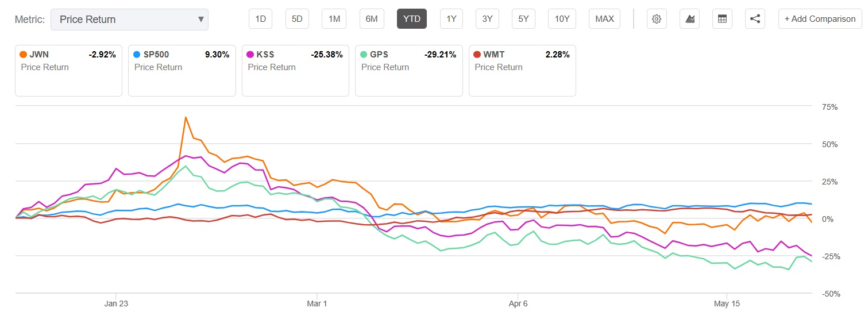Screen dimensions: 868x319
Task: Toggle the KSS price return card
Action: [x=295, y=70]
